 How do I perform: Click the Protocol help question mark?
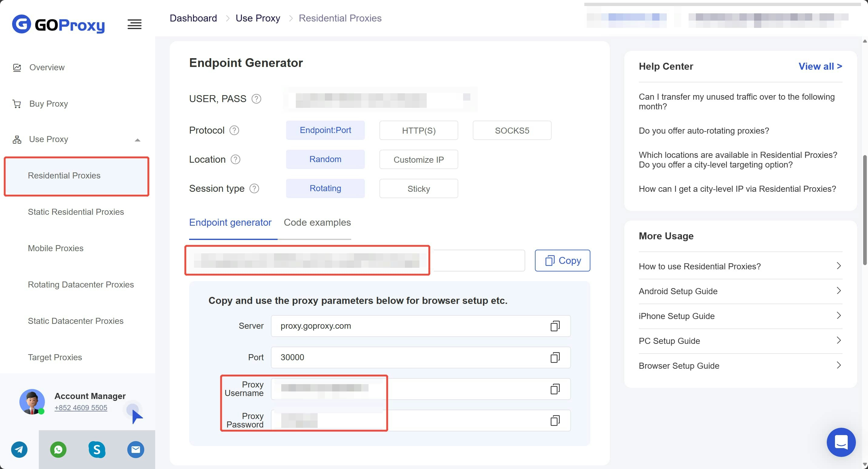(234, 130)
